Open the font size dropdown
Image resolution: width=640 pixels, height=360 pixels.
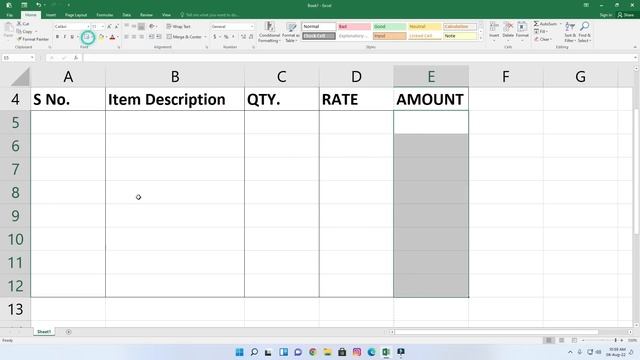[x=102, y=27]
